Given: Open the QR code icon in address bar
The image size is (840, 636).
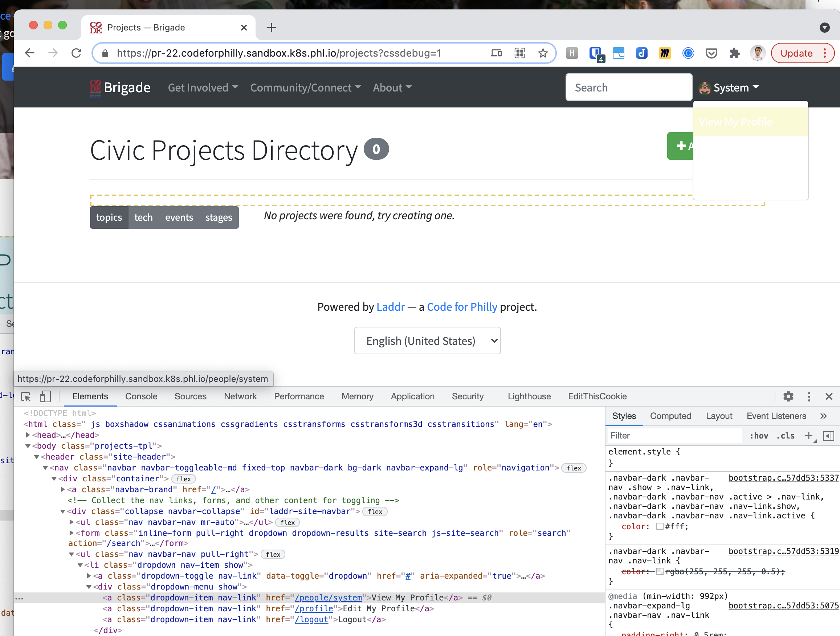Looking at the screenshot, I should pos(519,53).
